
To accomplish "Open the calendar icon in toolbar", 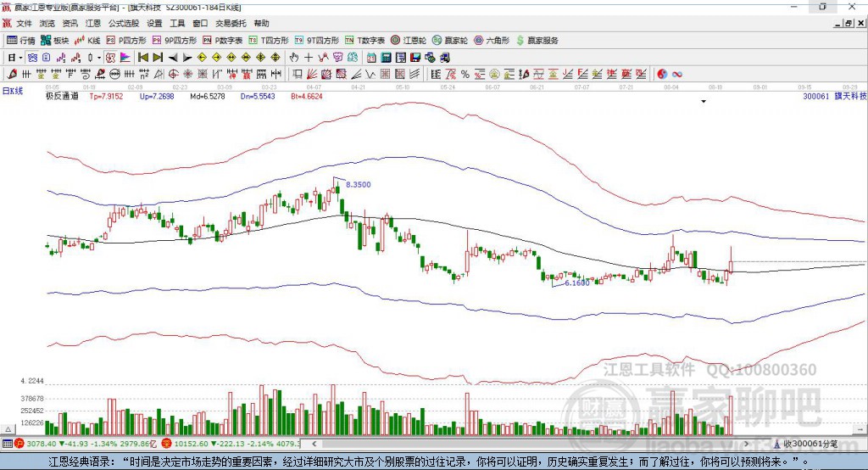I will point(371,58).
